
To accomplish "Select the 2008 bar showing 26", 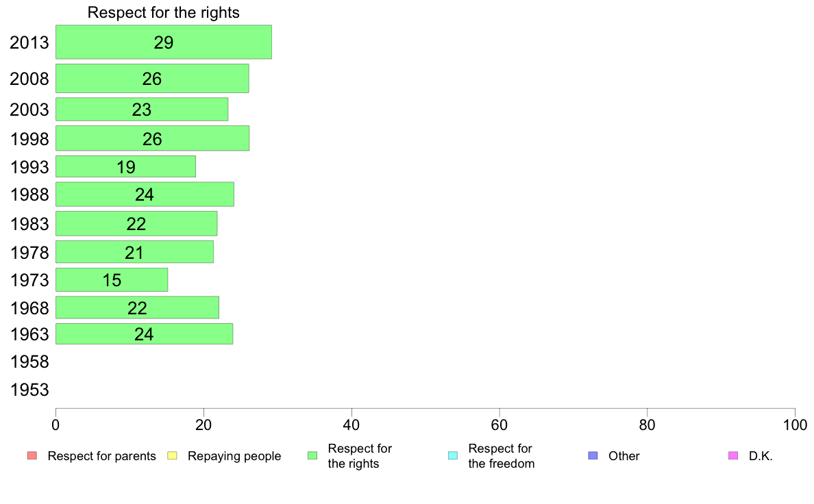I will pyautogui.click(x=152, y=78).
